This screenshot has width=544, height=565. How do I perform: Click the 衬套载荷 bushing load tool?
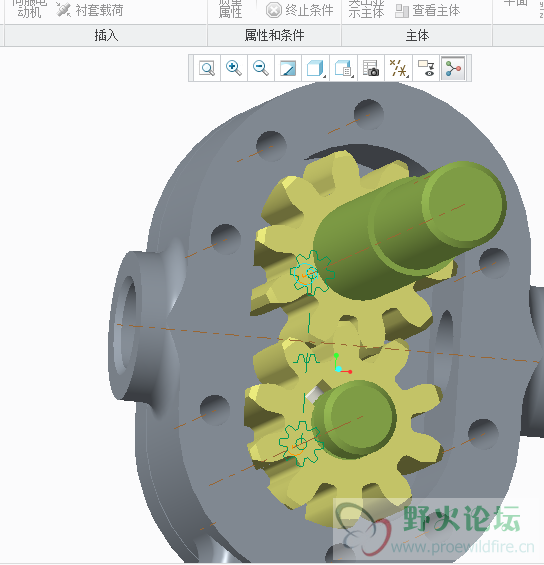(90, 10)
